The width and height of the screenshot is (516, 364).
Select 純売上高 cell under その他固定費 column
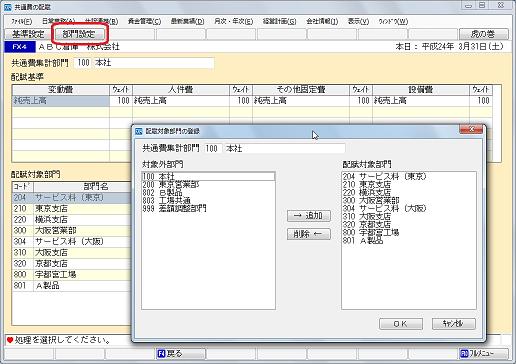301,101
